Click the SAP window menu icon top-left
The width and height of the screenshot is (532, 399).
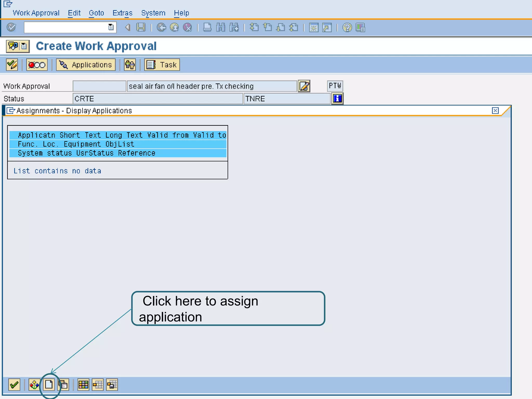pos(8,4)
